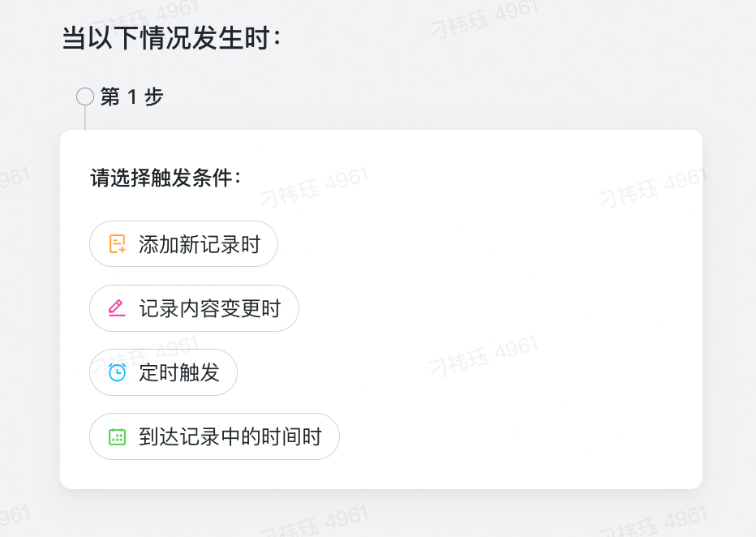
Task: Click the blue alarm clock icon
Action: pos(118,372)
